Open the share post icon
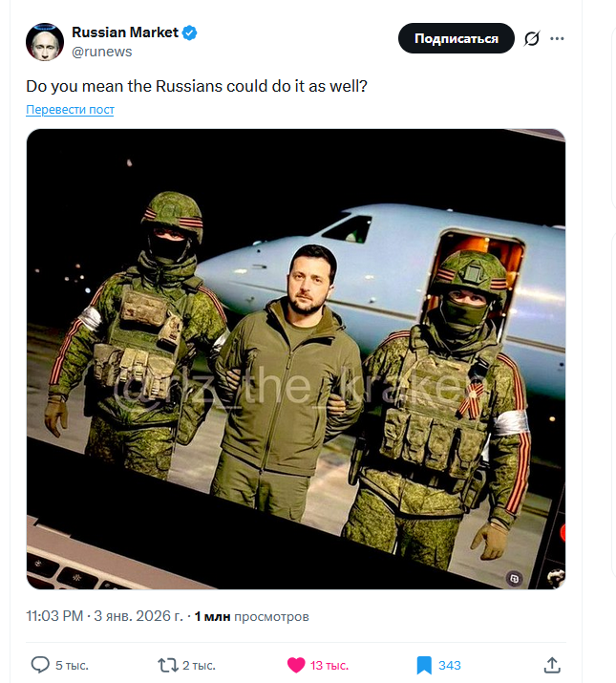 coord(552,665)
